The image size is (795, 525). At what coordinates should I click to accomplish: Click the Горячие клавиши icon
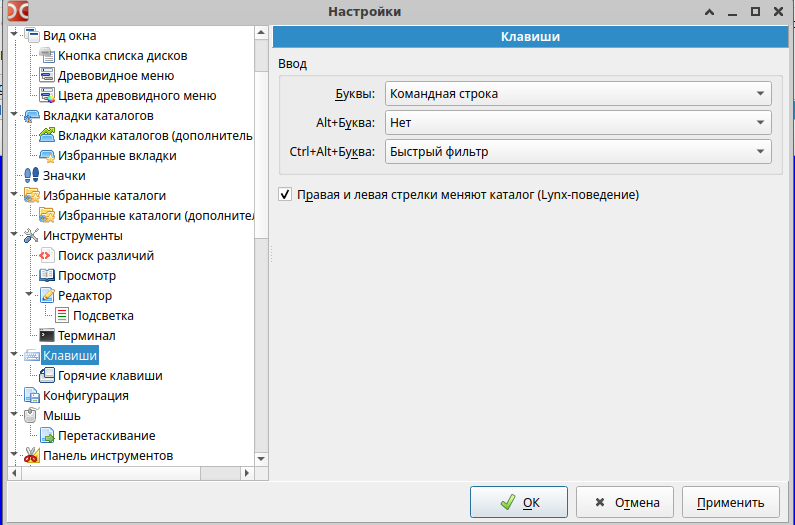[47, 375]
